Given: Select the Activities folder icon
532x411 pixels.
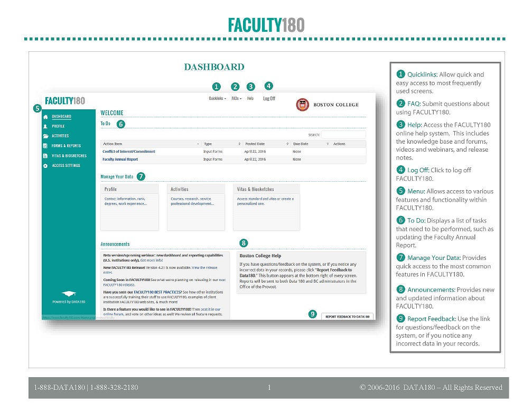Looking at the screenshot, I should coord(45,136).
